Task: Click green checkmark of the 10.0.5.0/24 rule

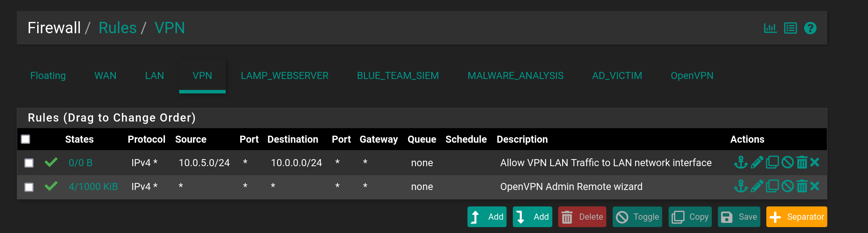Action: click(51, 162)
